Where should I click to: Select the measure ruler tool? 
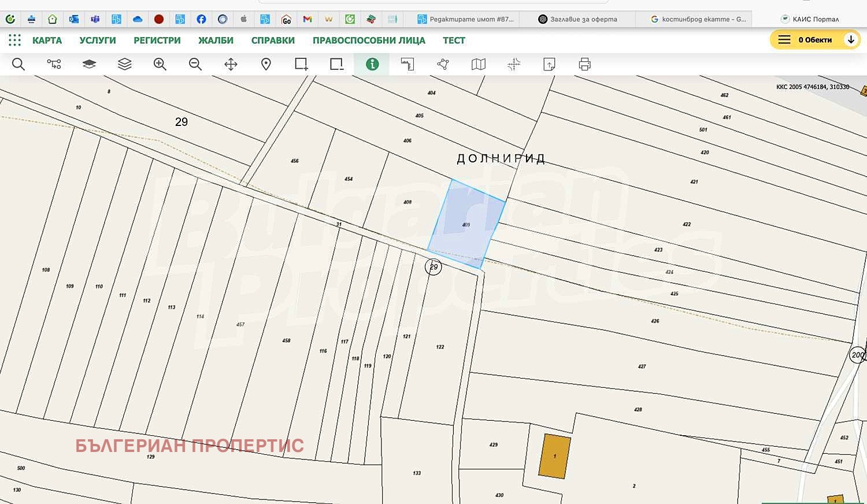pos(407,64)
